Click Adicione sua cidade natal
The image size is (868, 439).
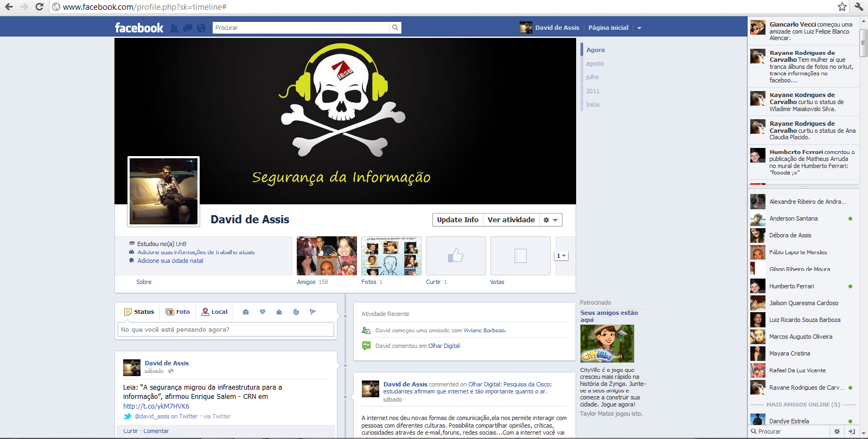click(x=170, y=261)
